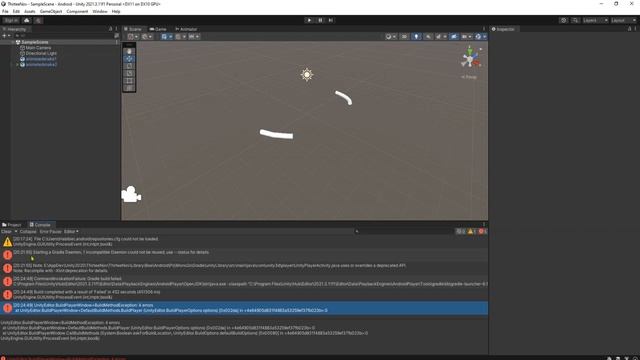Viewport: 640px width, 360px height.
Task: Open the grid snapping dropdown
Action: tap(180, 37)
